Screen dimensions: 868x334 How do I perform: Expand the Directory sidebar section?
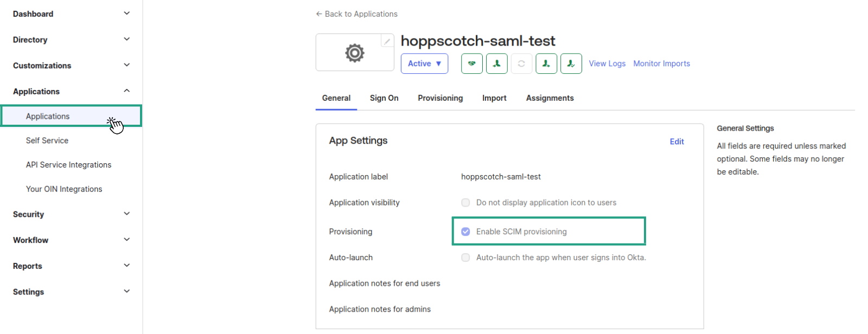(x=71, y=40)
